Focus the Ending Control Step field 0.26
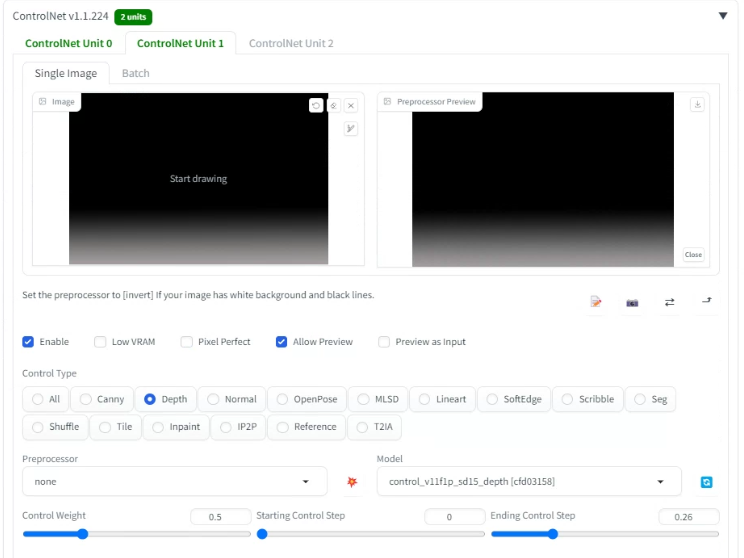This screenshot has height=558, width=744. click(x=689, y=516)
